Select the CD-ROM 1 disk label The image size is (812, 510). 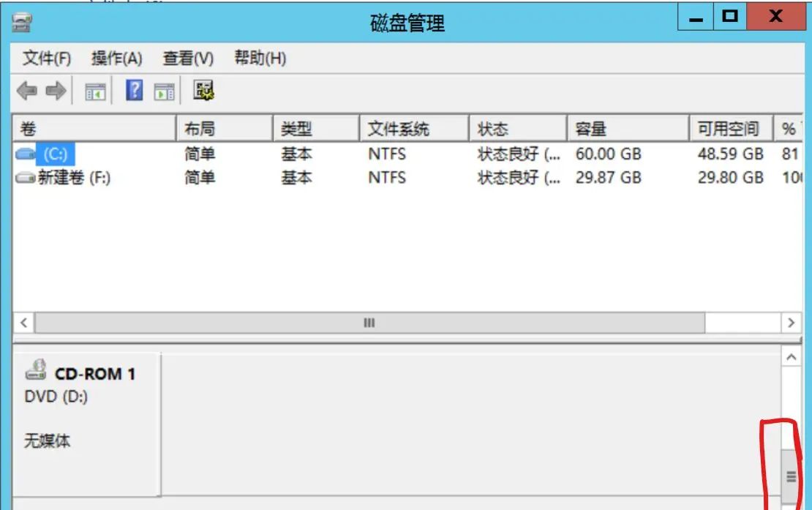(95, 374)
